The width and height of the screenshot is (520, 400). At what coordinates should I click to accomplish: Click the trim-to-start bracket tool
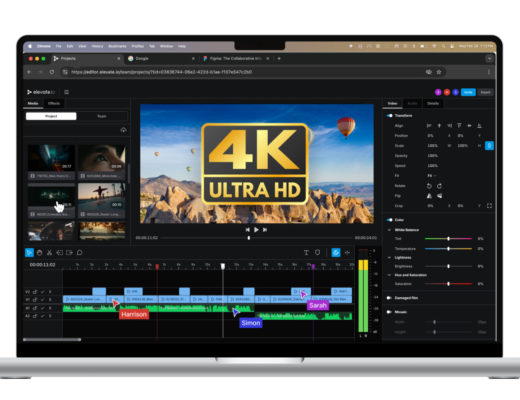click(x=60, y=253)
